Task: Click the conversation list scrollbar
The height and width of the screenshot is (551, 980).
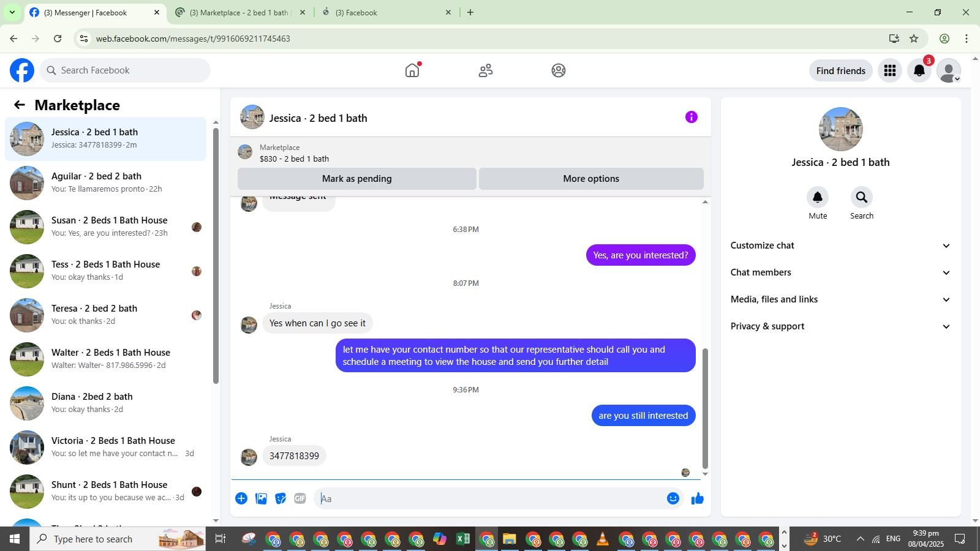Action: [216, 256]
